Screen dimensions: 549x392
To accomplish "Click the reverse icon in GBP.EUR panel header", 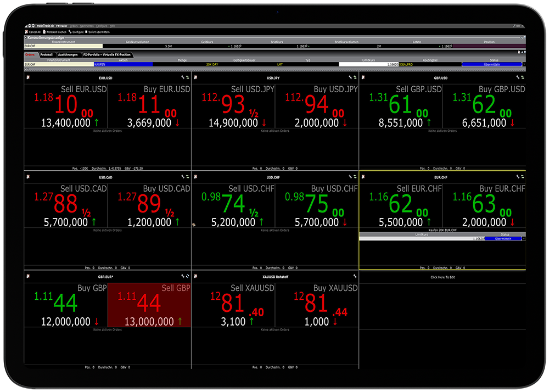I will click(x=187, y=276).
